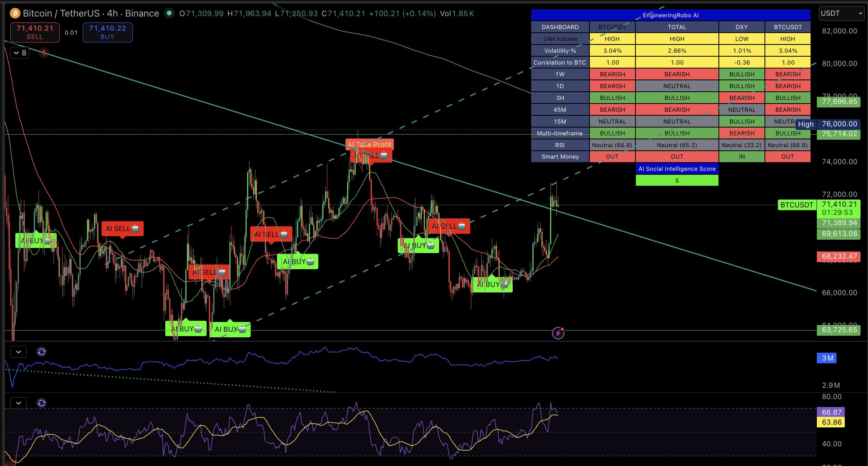
Task: Click the AI Take Profit marker
Action: click(369, 144)
